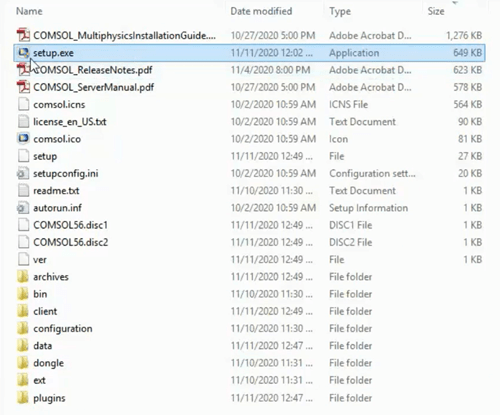
Task: Sort by the Date modified column header
Action: [x=261, y=11]
